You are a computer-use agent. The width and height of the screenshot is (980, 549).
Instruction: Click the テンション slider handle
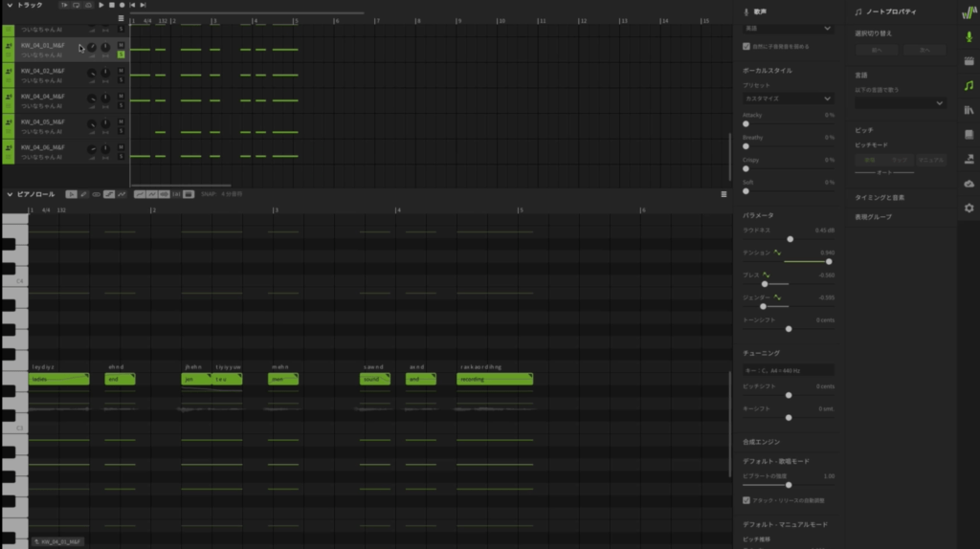(x=829, y=261)
